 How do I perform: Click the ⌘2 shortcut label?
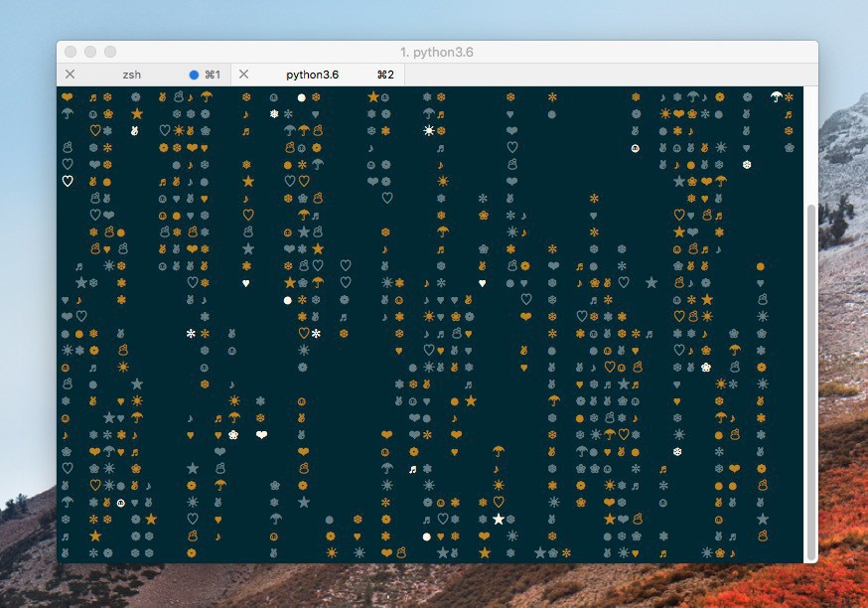385,75
